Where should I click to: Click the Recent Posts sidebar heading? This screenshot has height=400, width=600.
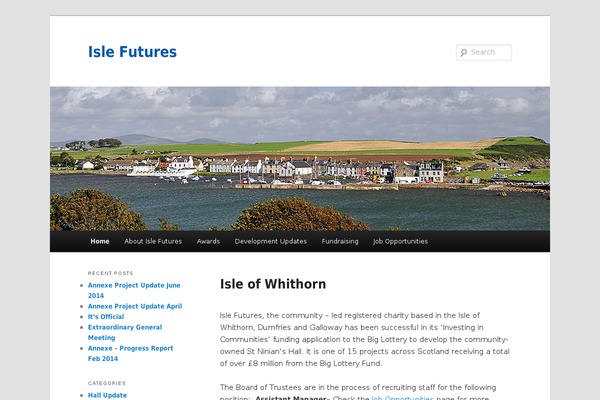(x=111, y=273)
